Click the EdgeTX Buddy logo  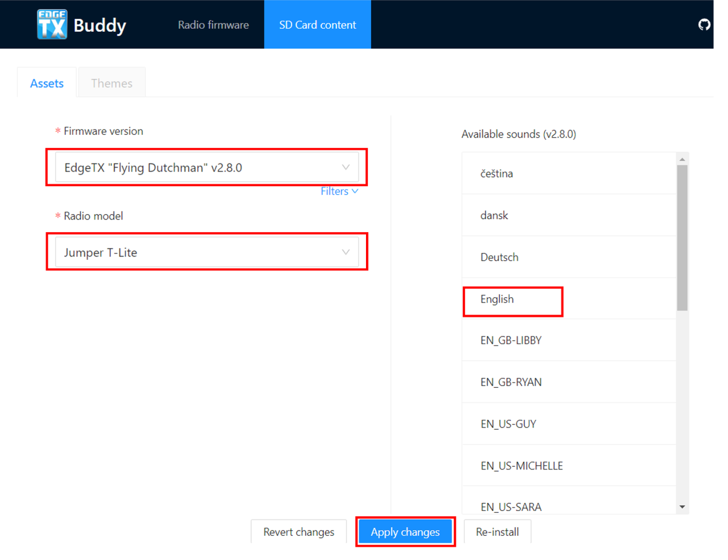pyautogui.click(x=81, y=25)
